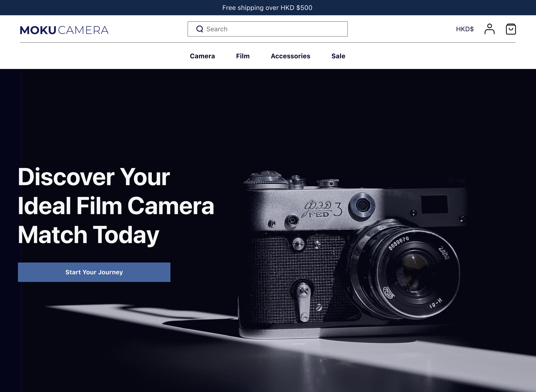Open the Accessories navigation item
536x392 pixels.
coord(290,56)
